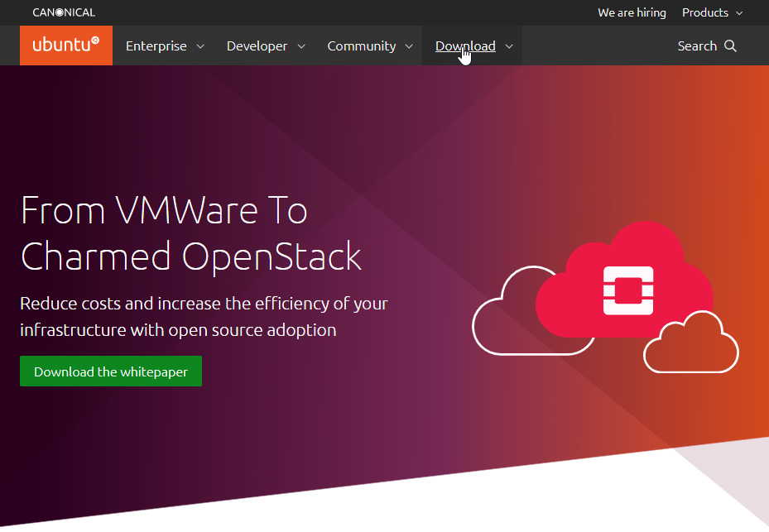
Task: Click the 'Reduce costs and increase' subtitle text
Action: pos(204,317)
